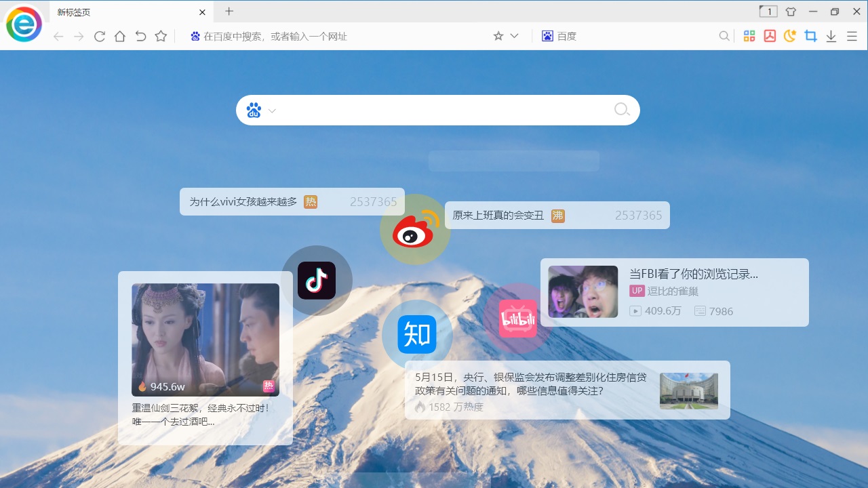Image resolution: width=868 pixels, height=488 pixels.
Task: Open the tab count indicator
Action: [768, 12]
